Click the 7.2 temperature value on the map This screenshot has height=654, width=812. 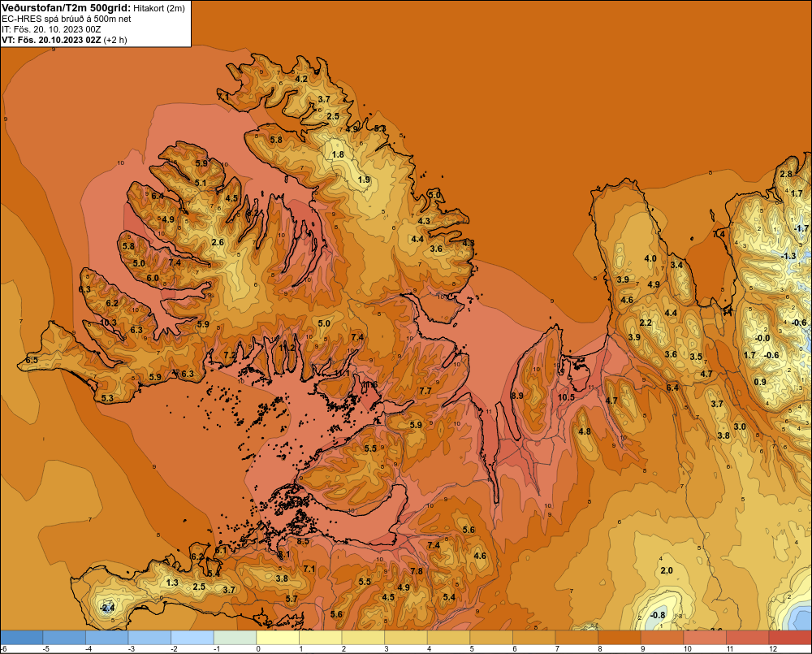pyautogui.click(x=230, y=356)
